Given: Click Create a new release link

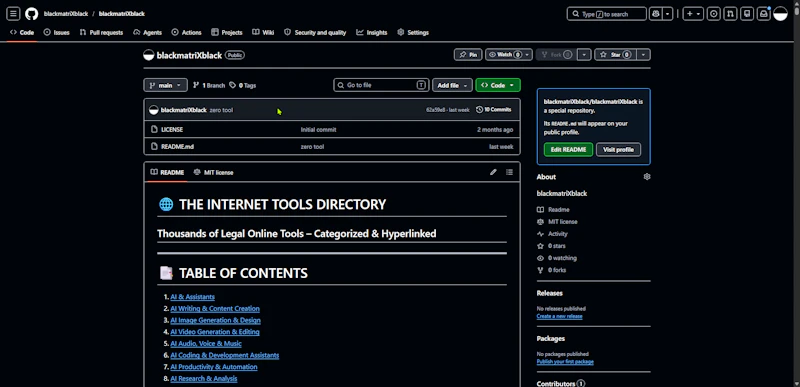Looking at the screenshot, I should coord(559,316).
